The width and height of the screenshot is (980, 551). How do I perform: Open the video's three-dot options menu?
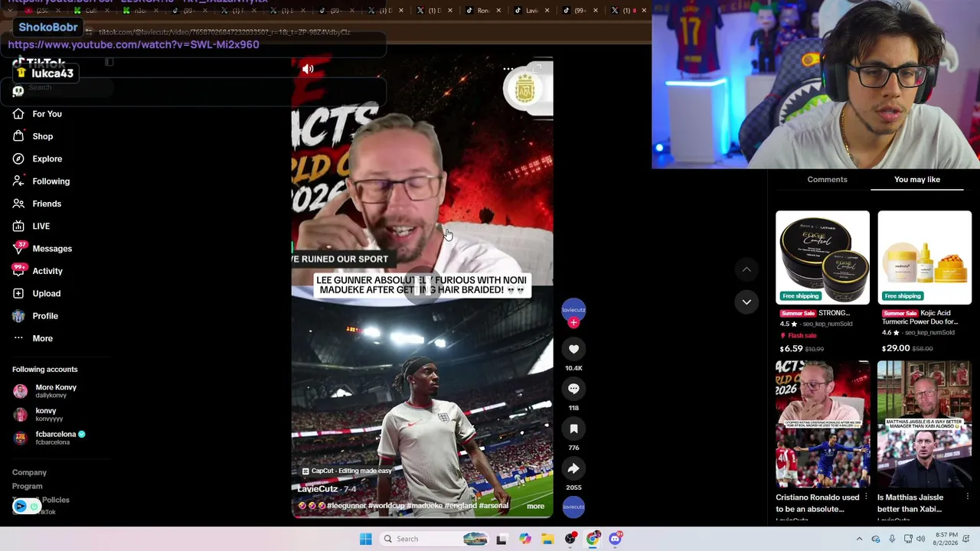coord(508,69)
